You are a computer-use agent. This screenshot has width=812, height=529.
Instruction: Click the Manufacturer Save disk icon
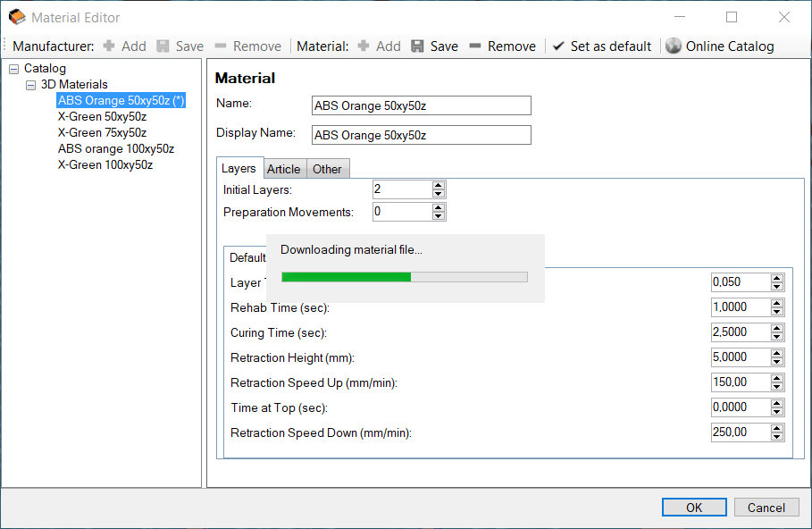(163, 46)
